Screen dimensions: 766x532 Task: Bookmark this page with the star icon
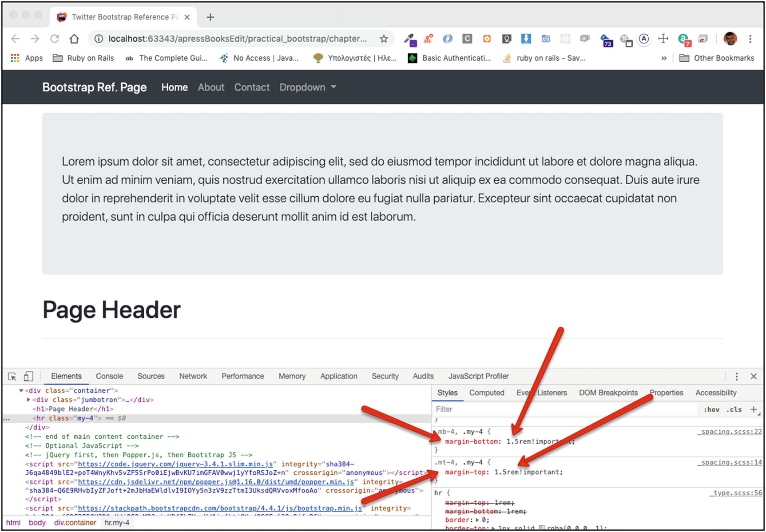pyautogui.click(x=384, y=39)
